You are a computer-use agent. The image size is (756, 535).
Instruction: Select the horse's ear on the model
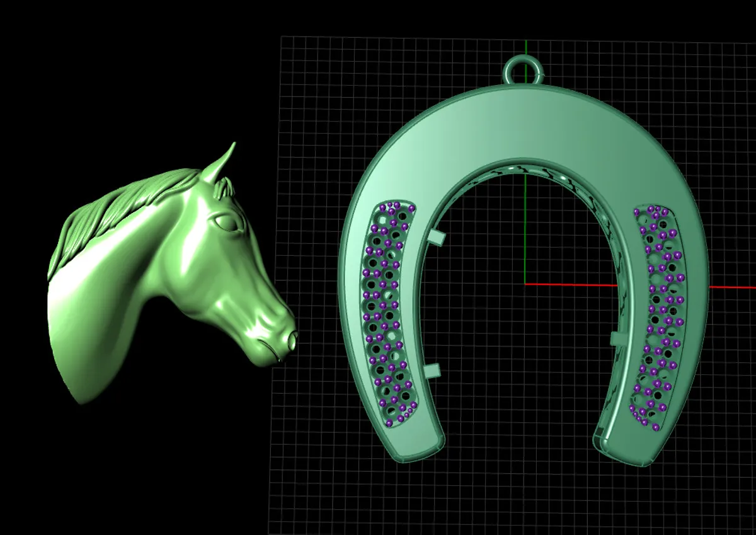point(219,163)
